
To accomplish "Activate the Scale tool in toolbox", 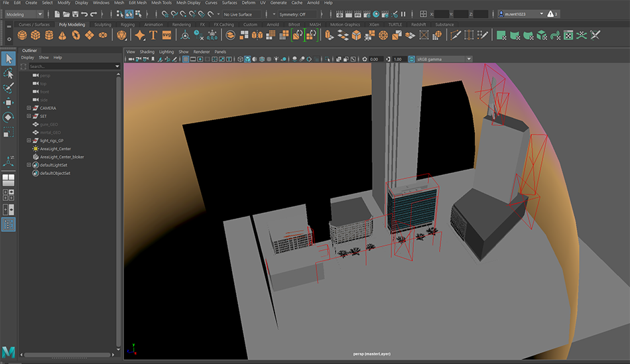I will point(9,132).
